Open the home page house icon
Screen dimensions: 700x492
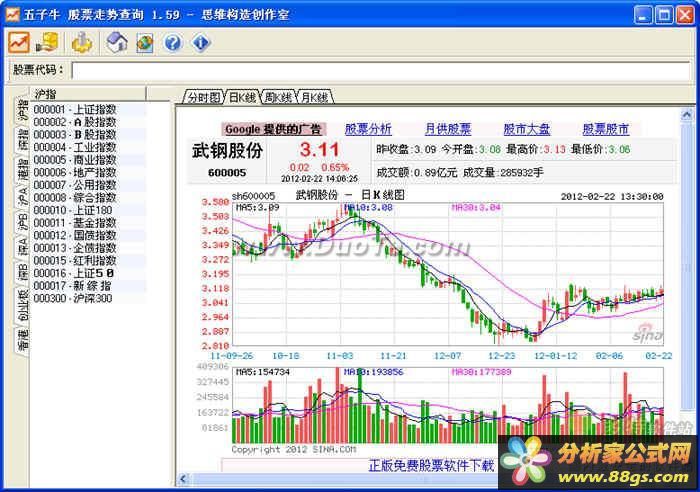(x=117, y=43)
